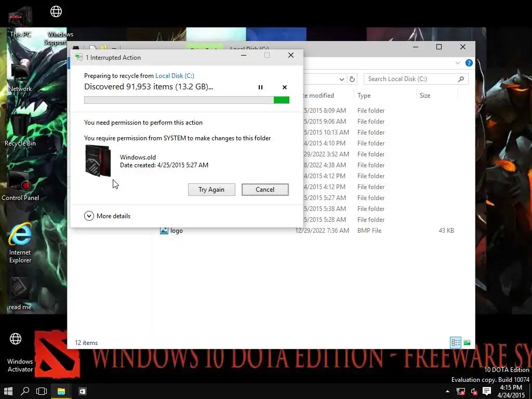Click the search magnifier in Explorer
Screen dimensions: 532x399
461,79
